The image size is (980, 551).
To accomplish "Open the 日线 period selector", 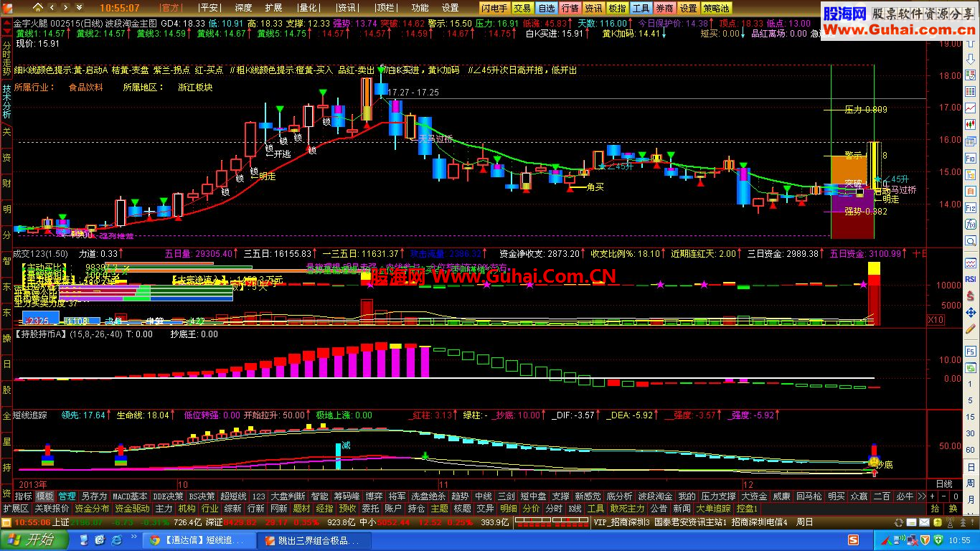I will coord(945,484).
